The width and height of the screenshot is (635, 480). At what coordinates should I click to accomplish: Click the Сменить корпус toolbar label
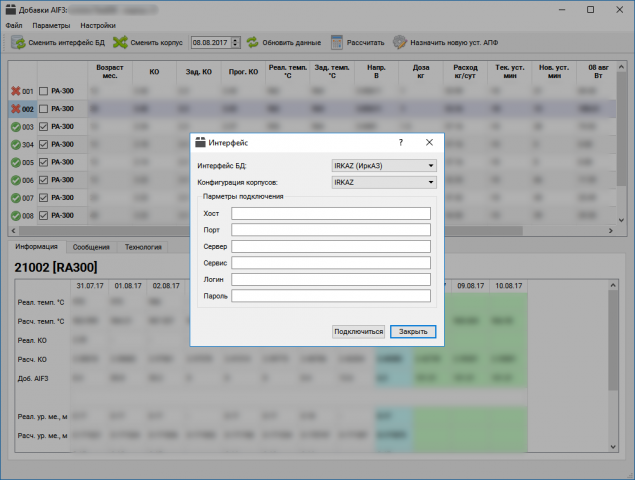(156, 43)
